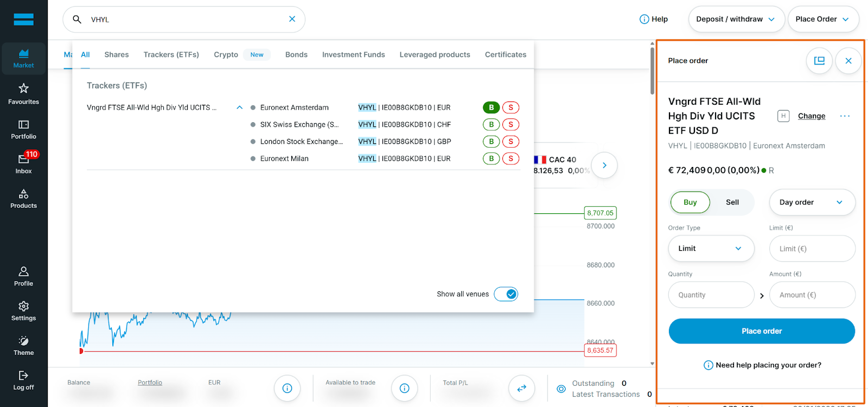Click the blue Place order button
The height and width of the screenshot is (407, 868).
pyautogui.click(x=762, y=331)
